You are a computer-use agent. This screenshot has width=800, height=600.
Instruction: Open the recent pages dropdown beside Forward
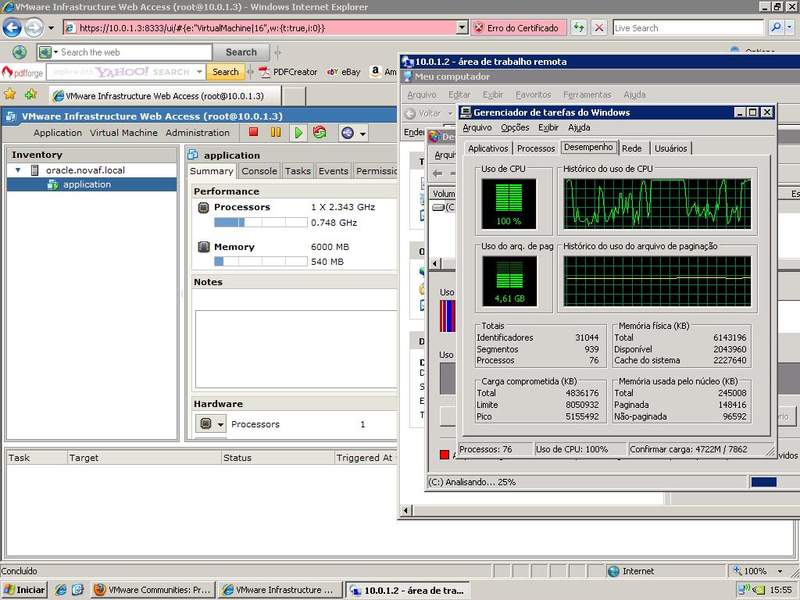pyautogui.click(x=51, y=28)
